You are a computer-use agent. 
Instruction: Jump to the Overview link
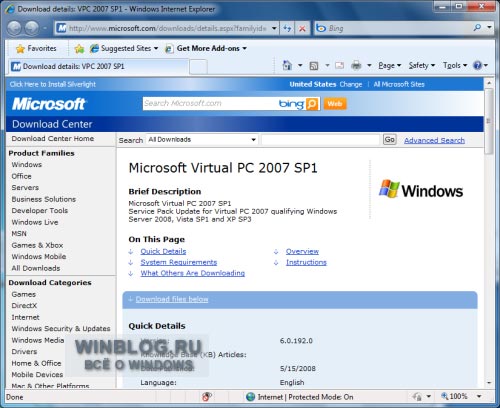tap(302, 251)
